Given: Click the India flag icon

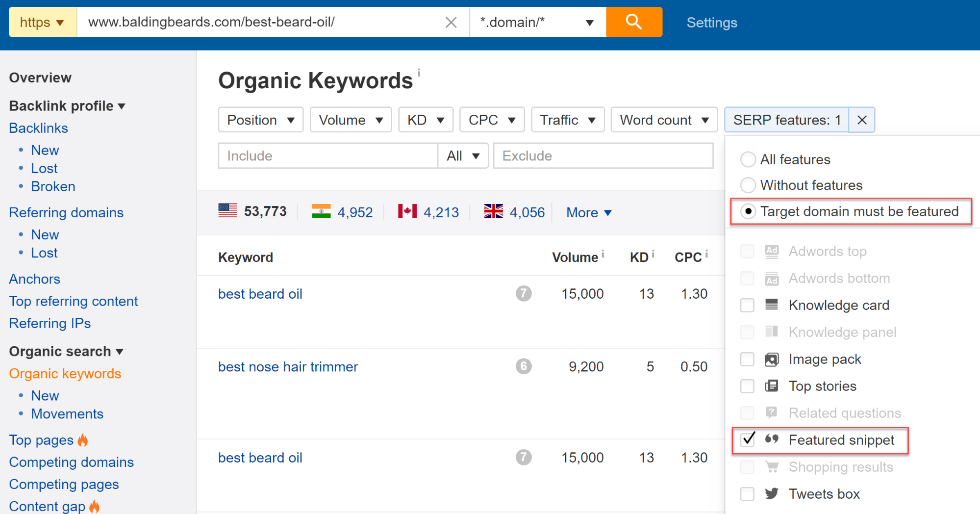Looking at the screenshot, I should tap(321, 211).
